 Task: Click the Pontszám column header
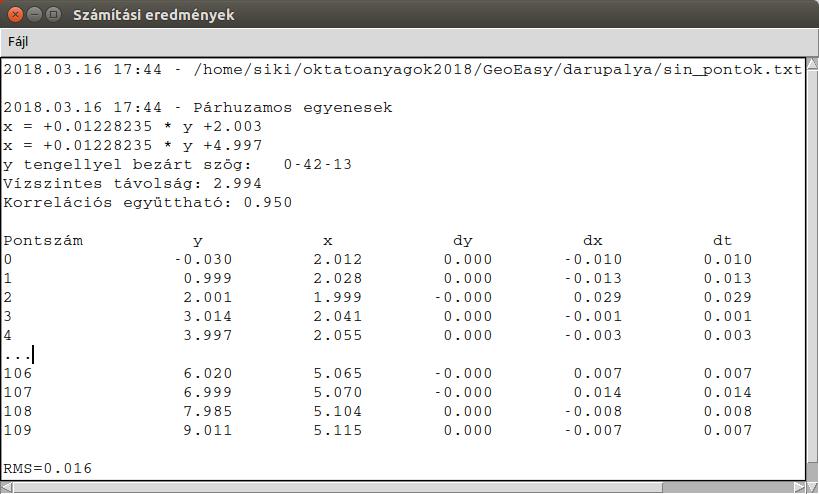pyautogui.click(x=43, y=241)
